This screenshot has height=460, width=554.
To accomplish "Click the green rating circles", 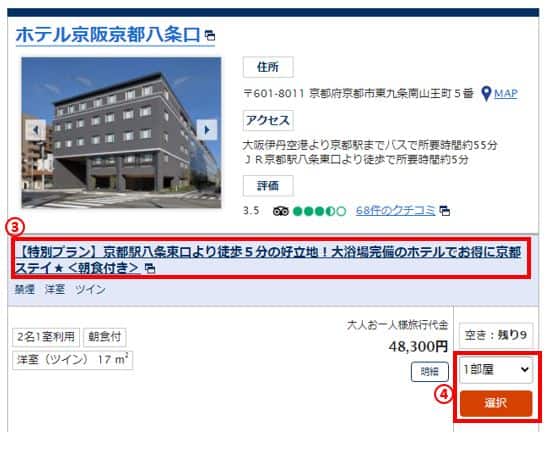I will point(319,211).
